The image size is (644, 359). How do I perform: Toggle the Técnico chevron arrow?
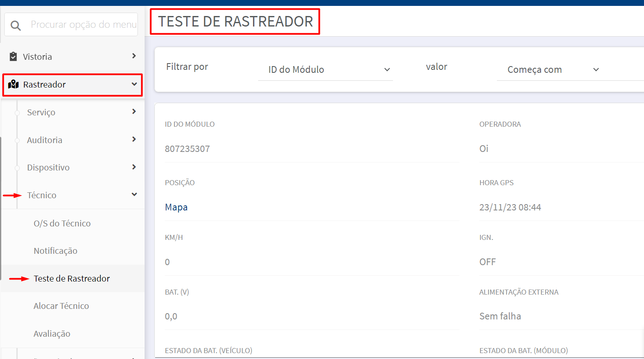134,194
